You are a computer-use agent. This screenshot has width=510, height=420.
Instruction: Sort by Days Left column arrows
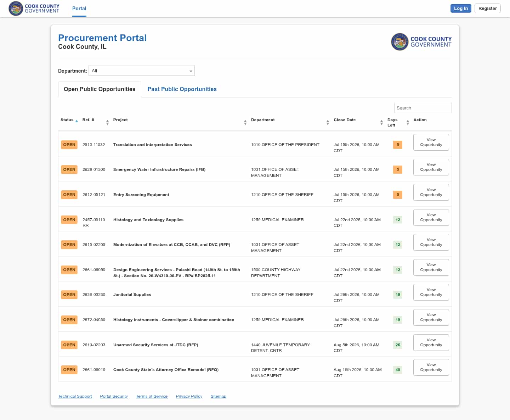(408, 122)
